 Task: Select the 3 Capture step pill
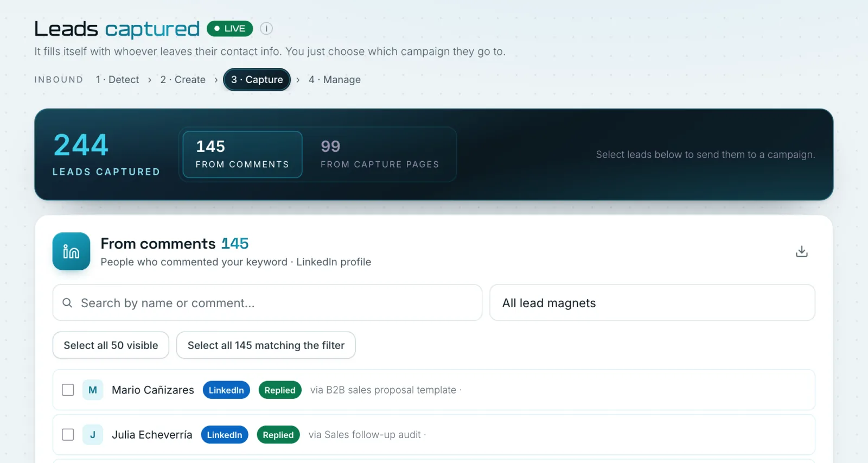click(257, 80)
